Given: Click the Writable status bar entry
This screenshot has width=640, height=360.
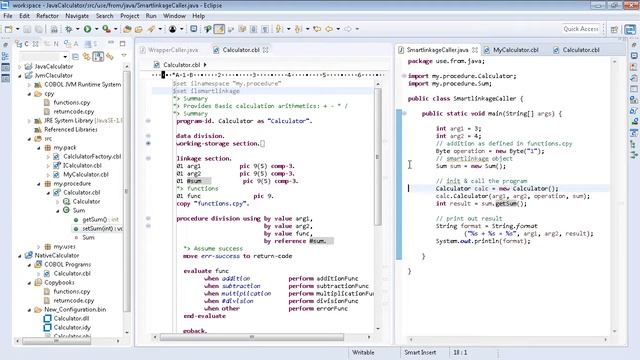Looking at the screenshot, I should tap(363, 352).
